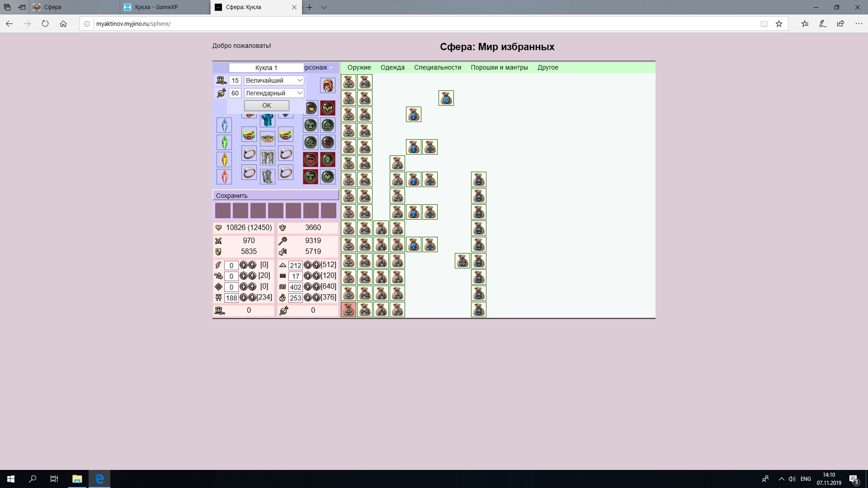Click the first purple save slot
The image size is (868, 488).
click(x=223, y=211)
